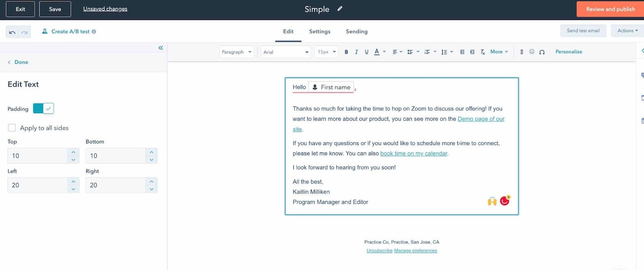Increase Left padding value
This screenshot has width=644, height=270.
(73, 182)
